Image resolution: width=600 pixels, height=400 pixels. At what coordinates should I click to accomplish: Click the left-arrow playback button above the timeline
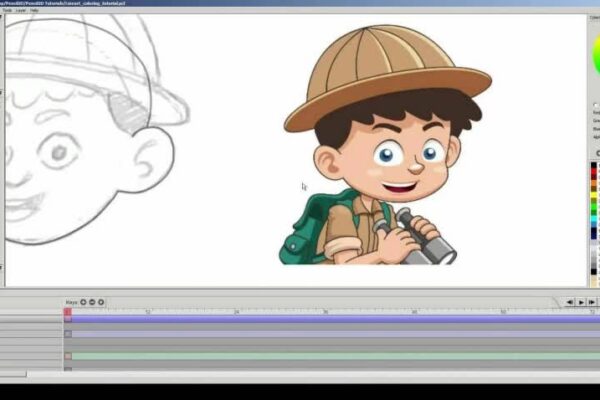tap(569, 301)
